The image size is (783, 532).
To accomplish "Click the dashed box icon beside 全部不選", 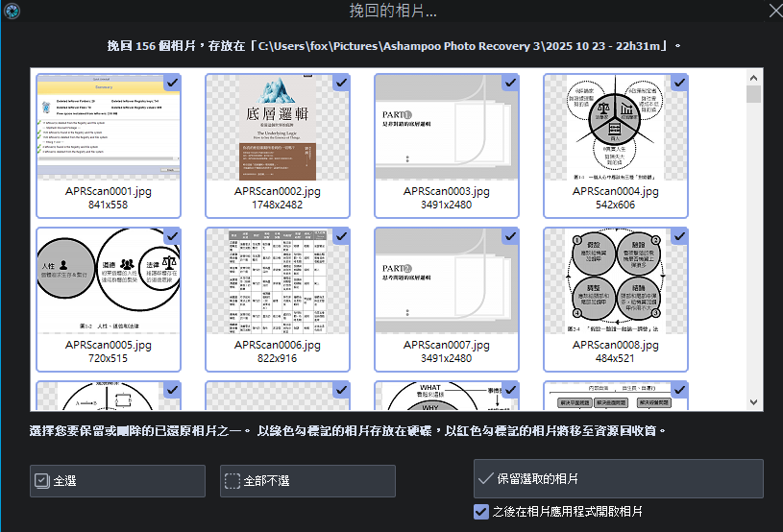I will [232, 480].
